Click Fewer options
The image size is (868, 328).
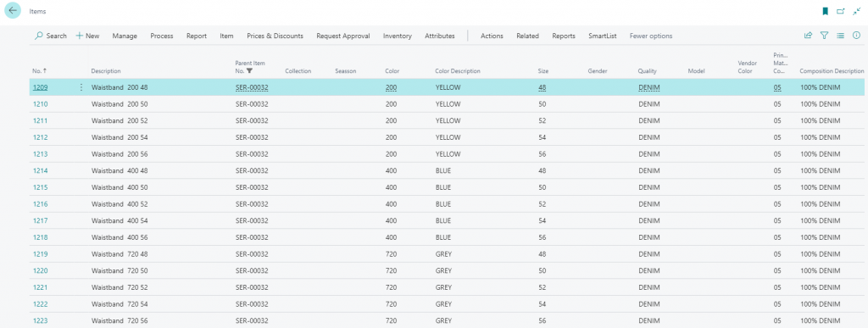(651, 36)
